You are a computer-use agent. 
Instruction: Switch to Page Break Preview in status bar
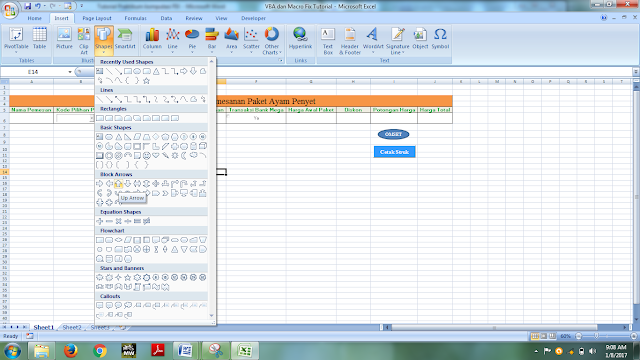552,336
